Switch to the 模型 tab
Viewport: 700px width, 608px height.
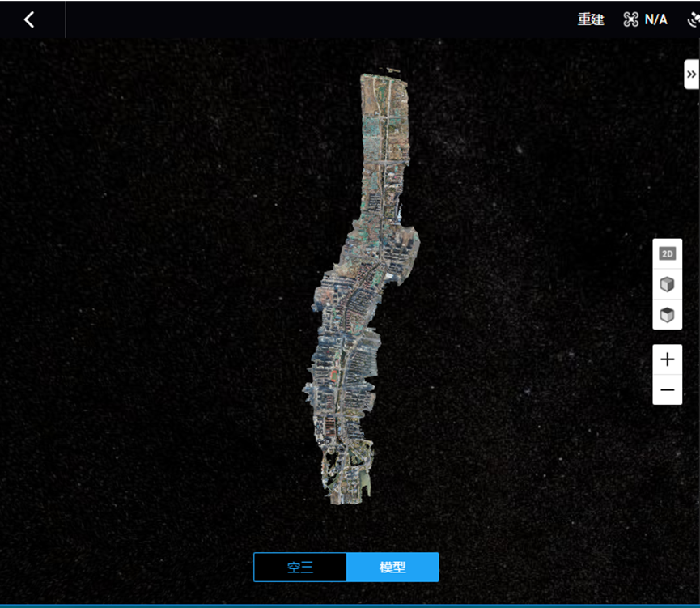point(392,568)
